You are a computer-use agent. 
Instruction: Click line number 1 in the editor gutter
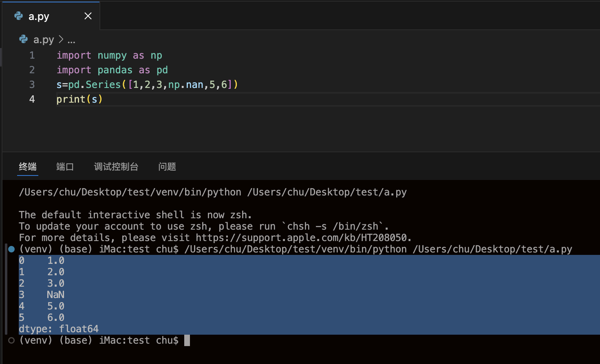tap(32, 55)
